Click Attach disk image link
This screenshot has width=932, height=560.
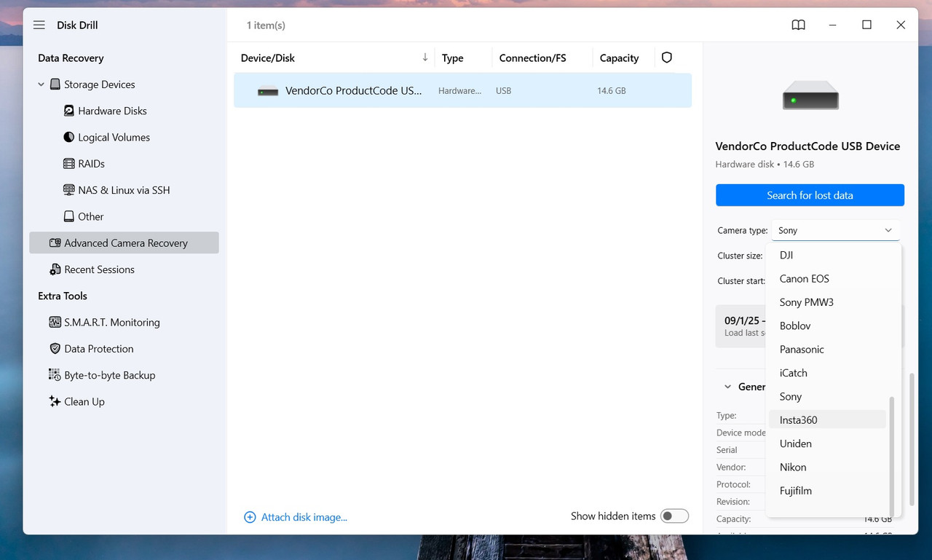(x=304, y=517)
